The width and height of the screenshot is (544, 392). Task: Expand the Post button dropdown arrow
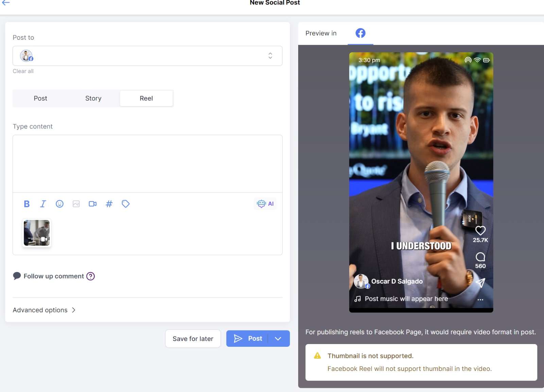tap(278, 339)
